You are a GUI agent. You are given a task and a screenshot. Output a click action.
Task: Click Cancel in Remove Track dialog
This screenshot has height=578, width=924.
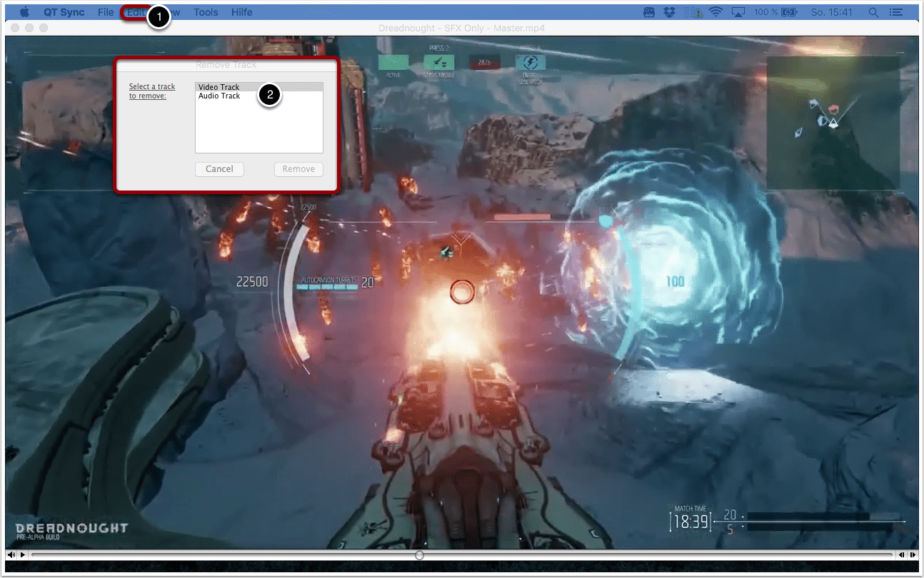click(x=219, y=169)
